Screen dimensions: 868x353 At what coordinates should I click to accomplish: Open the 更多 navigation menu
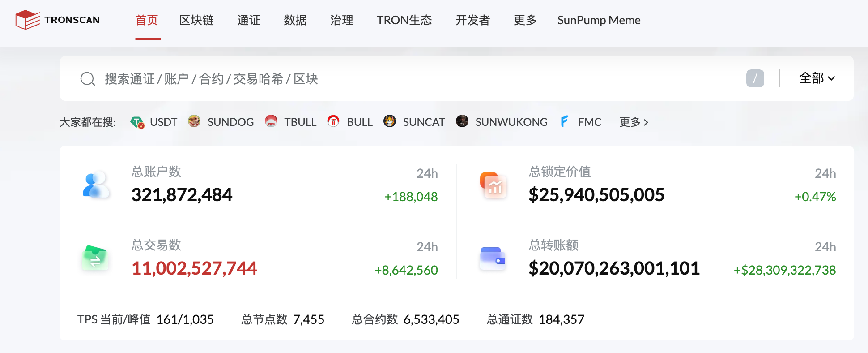point(525,20)
